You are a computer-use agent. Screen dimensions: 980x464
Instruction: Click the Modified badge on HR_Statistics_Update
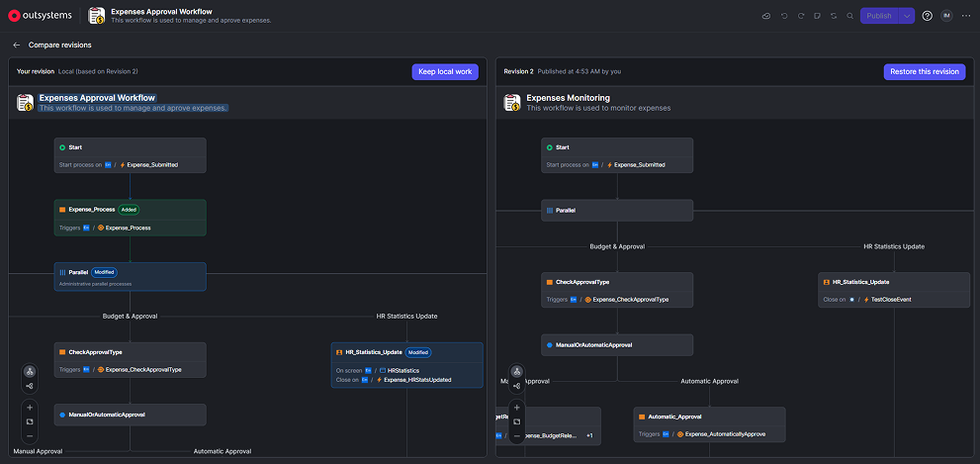[418, 352]
